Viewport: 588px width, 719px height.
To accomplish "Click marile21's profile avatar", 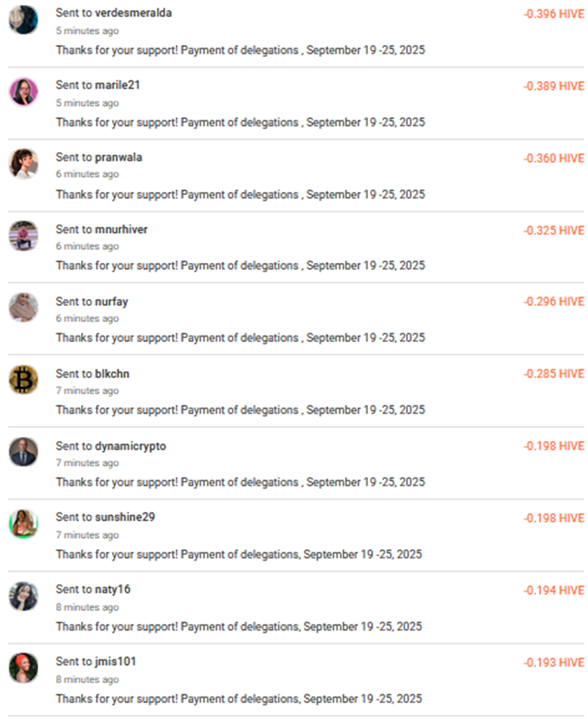I will [23, 92].
